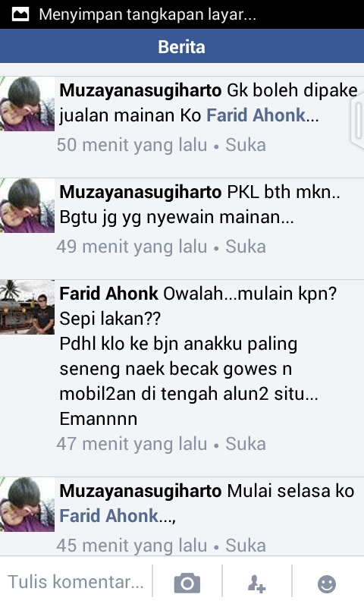The height and width of the screenshot is (607, 364).
Task: Open the smiley emoji picker
Action: 327,583
